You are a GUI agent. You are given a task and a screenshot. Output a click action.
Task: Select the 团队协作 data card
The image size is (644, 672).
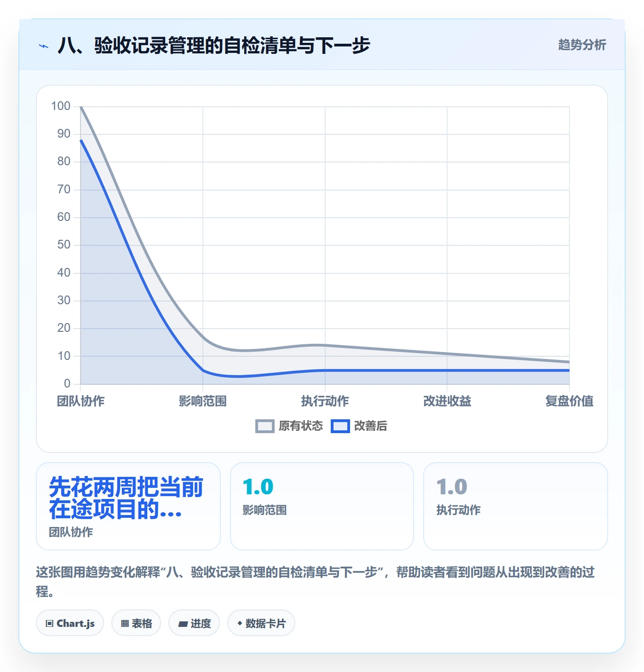click(128, 506)
